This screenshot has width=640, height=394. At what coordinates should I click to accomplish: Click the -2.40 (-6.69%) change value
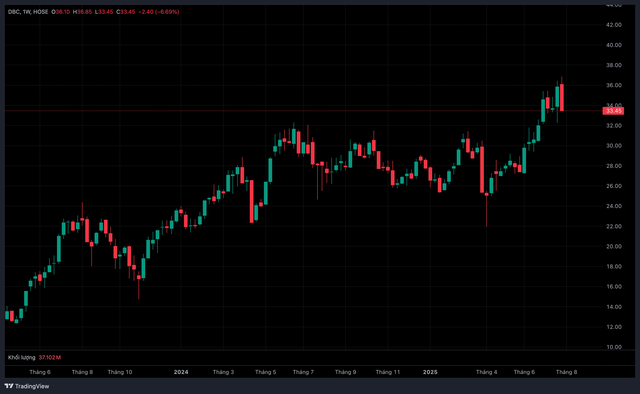tap(159, 12)
